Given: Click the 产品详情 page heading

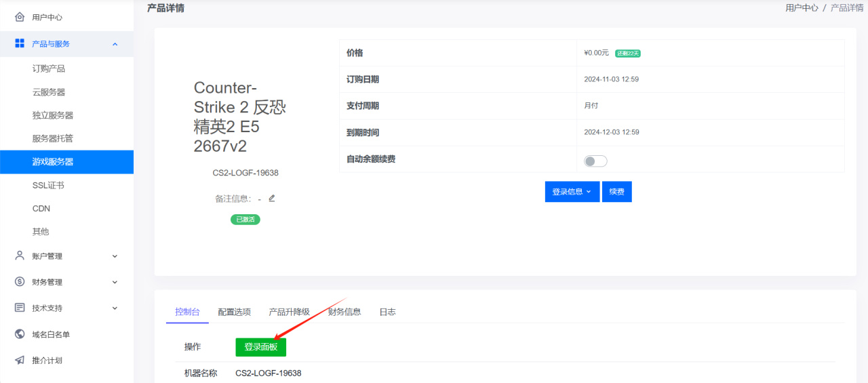Looking at the screenshot, I should click(x=165, y=8).
